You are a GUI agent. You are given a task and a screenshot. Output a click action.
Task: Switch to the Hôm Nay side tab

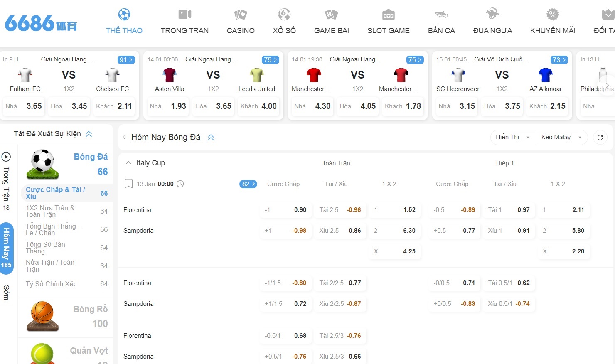(6, 248)
